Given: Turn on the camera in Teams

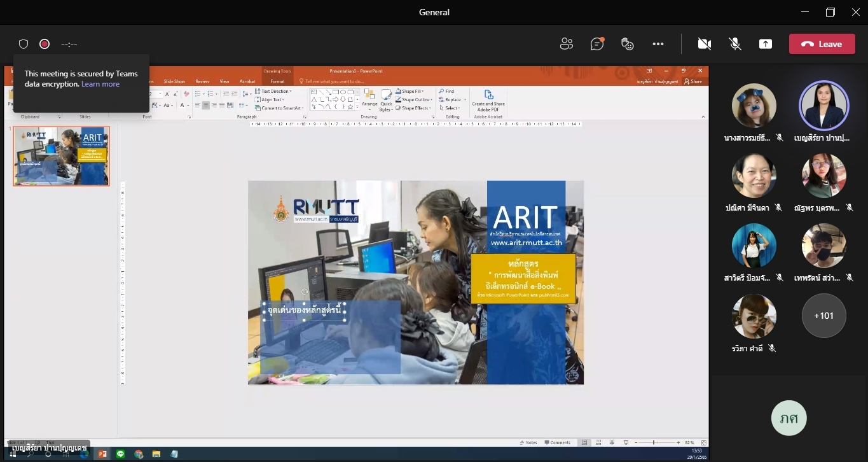Looking at the screenshot, I should pos(704,44).
